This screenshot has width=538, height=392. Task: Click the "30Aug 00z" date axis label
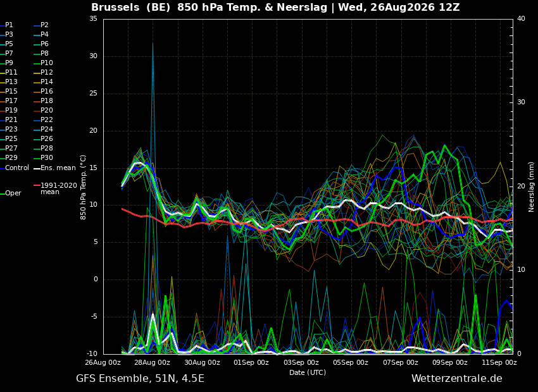tap(203, 362)
